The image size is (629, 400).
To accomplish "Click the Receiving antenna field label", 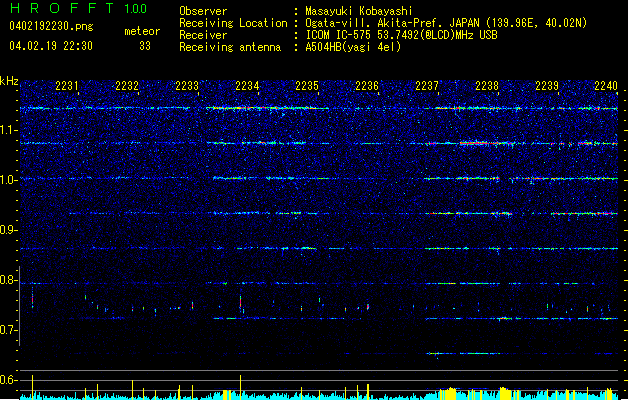I will [230, 47].
